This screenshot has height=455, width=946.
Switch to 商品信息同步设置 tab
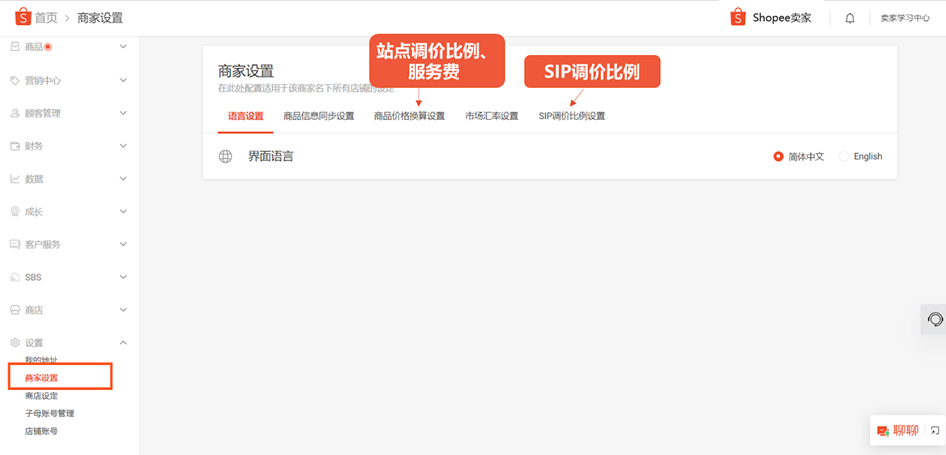pos(318,116)
